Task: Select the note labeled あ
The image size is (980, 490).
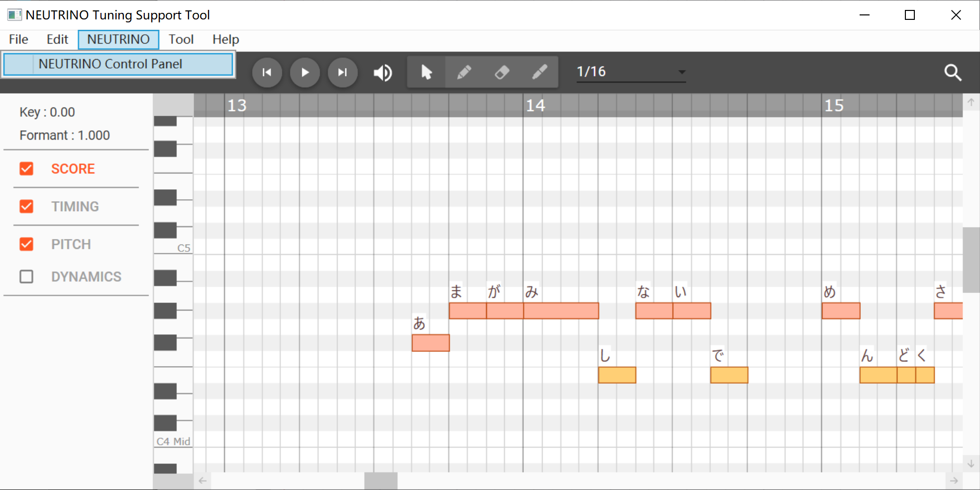Action: pos(431,343)
